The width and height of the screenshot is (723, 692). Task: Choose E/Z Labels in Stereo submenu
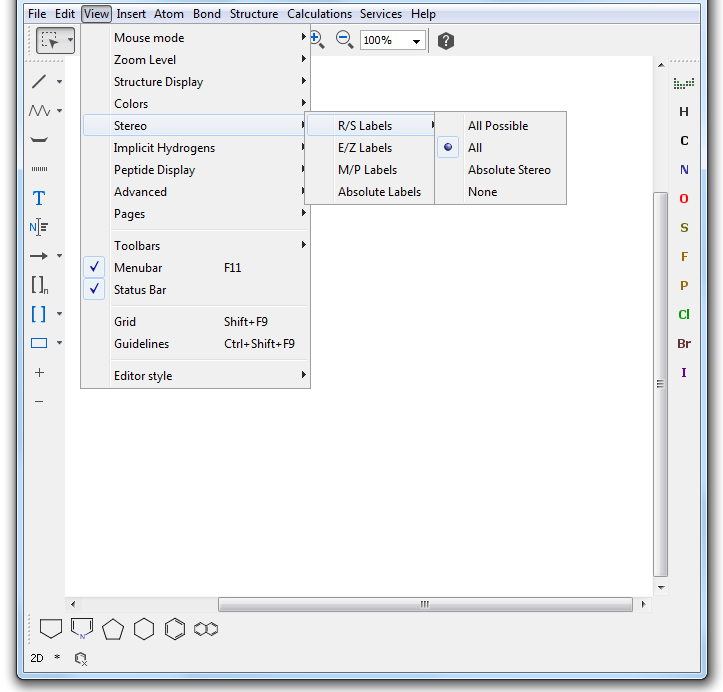click(x=365, y=148)
